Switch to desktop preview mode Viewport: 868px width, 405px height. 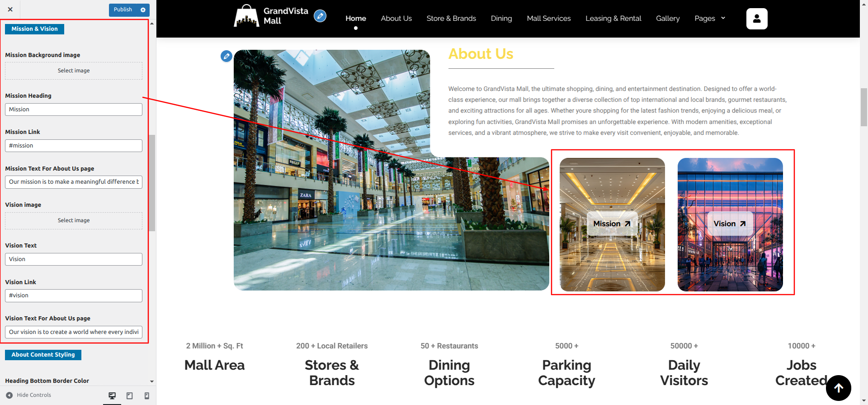[x=112, y=395]
